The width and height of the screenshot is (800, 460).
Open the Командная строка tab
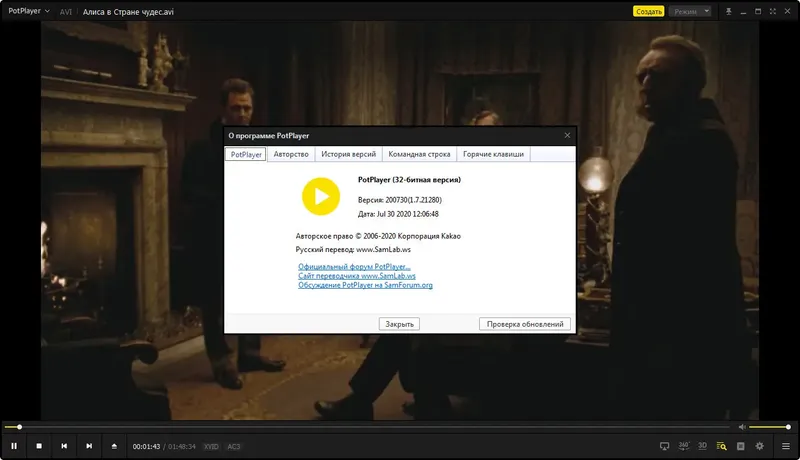[x=419, y=154]
